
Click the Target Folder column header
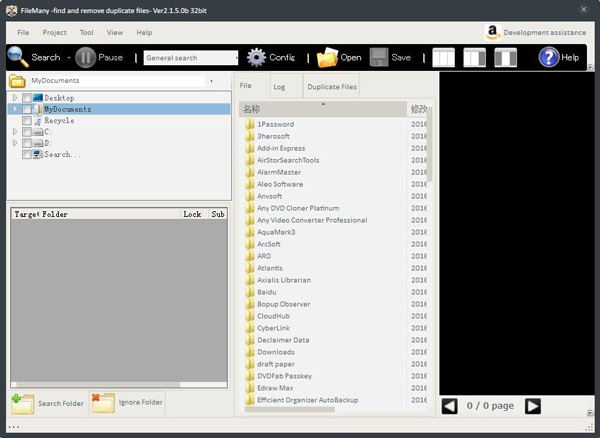96,214
